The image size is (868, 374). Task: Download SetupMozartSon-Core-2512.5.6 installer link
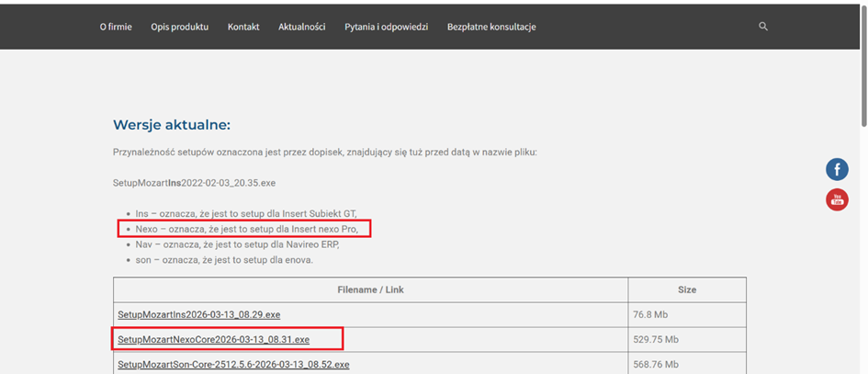pos(233,365)
